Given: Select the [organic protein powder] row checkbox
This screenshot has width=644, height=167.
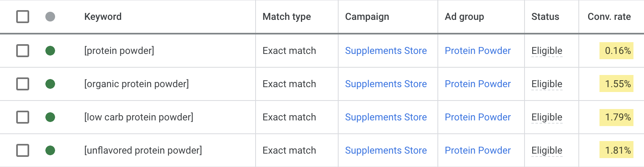Looking at the screenshot, I should click(x=23, y=84).
